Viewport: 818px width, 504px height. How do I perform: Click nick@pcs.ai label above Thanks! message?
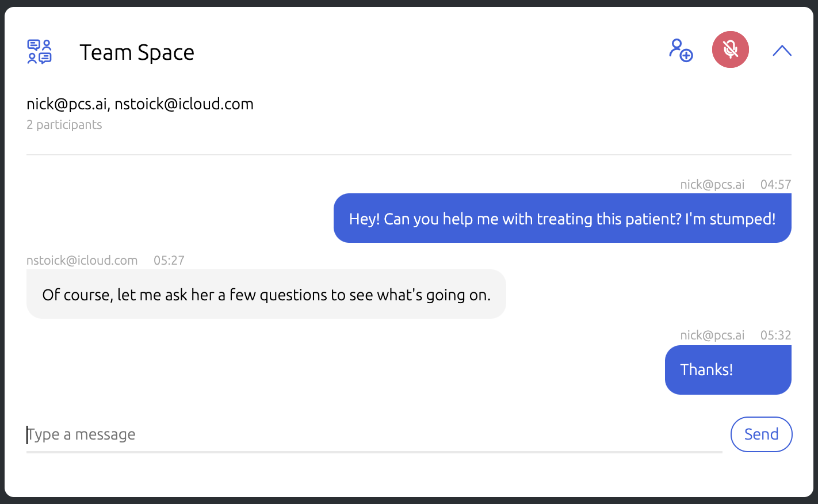pos(712,335)
